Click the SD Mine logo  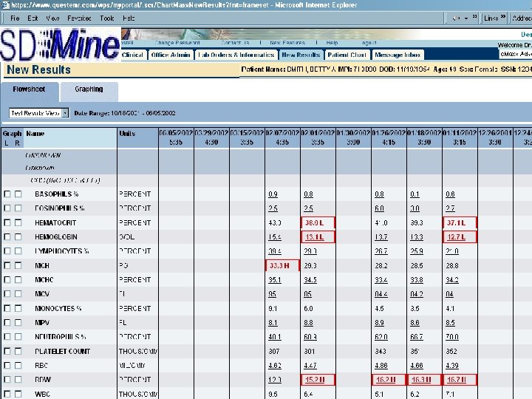pyautogui.click(x=61, y=44)
